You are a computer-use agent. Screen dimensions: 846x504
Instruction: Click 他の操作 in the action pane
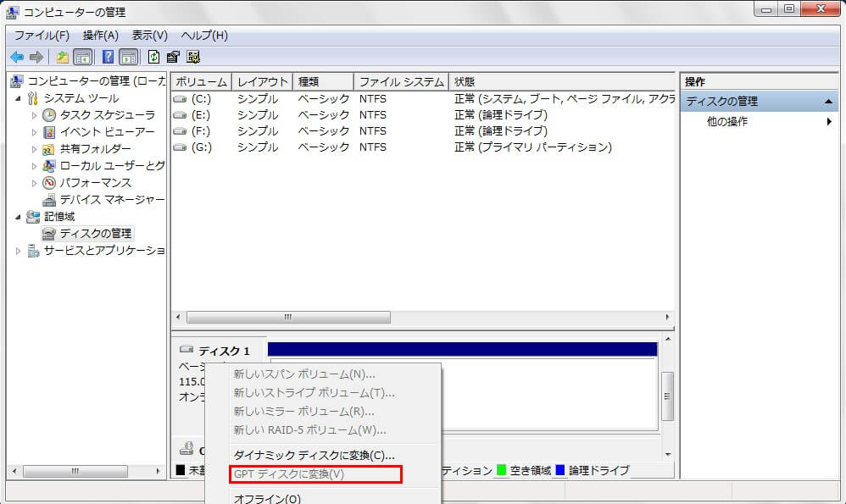pos(727,122)
